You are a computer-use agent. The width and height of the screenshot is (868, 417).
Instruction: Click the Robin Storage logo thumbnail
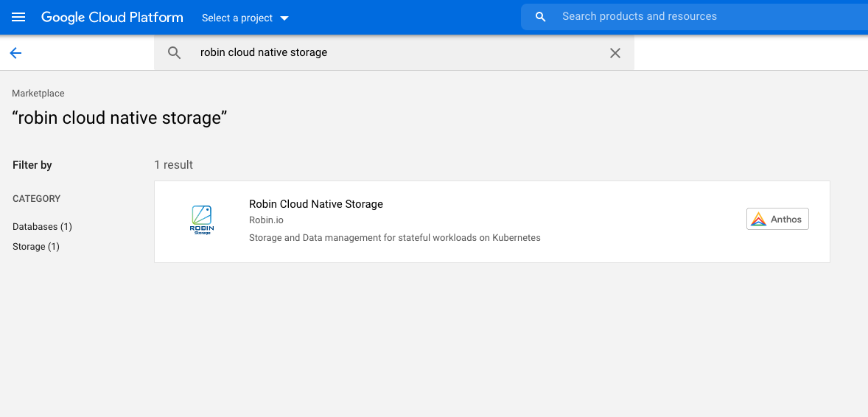click(202, 220)
